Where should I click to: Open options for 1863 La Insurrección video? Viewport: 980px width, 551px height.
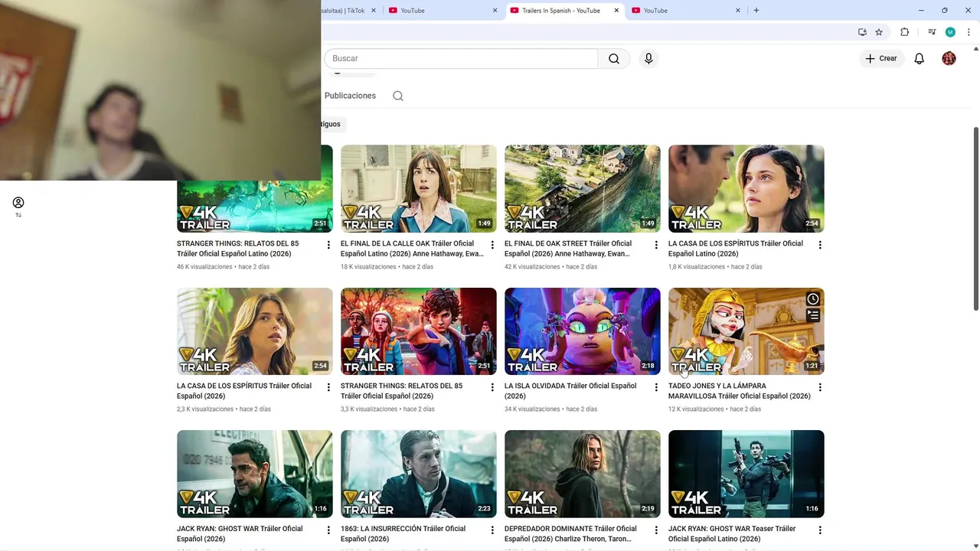point(492,530)
